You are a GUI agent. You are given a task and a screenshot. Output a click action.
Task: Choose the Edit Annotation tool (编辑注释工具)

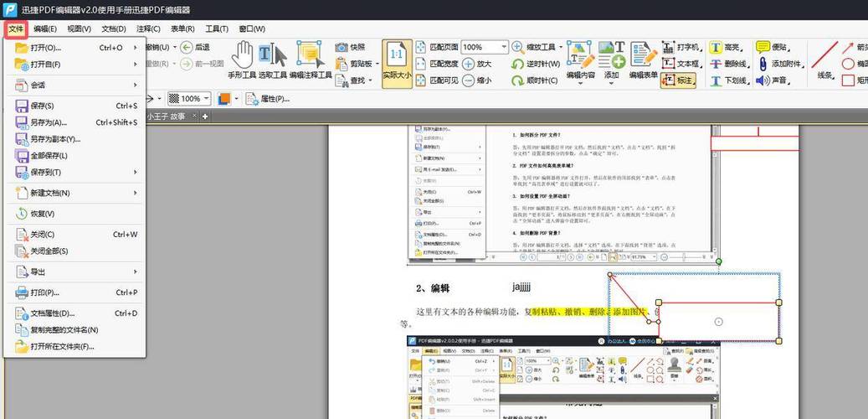311,61
